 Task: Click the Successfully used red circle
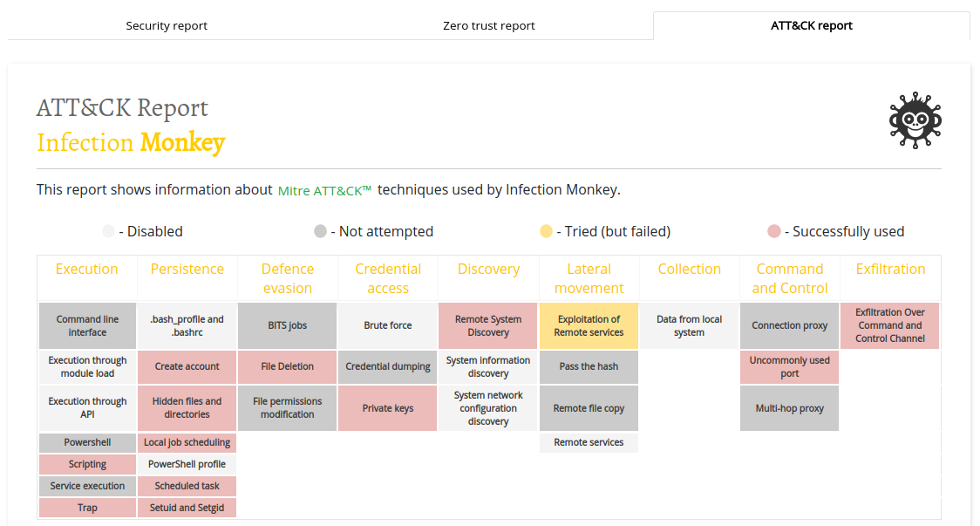(773, 231)
